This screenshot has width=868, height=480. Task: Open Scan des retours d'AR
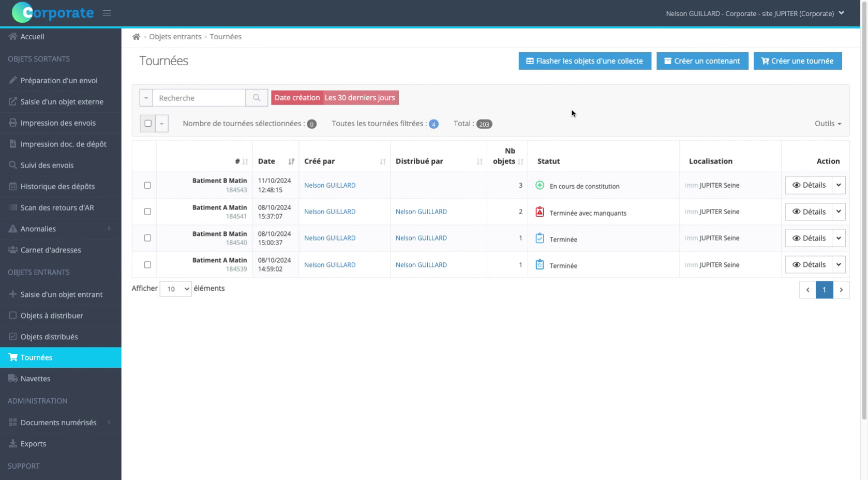[61, 208]
